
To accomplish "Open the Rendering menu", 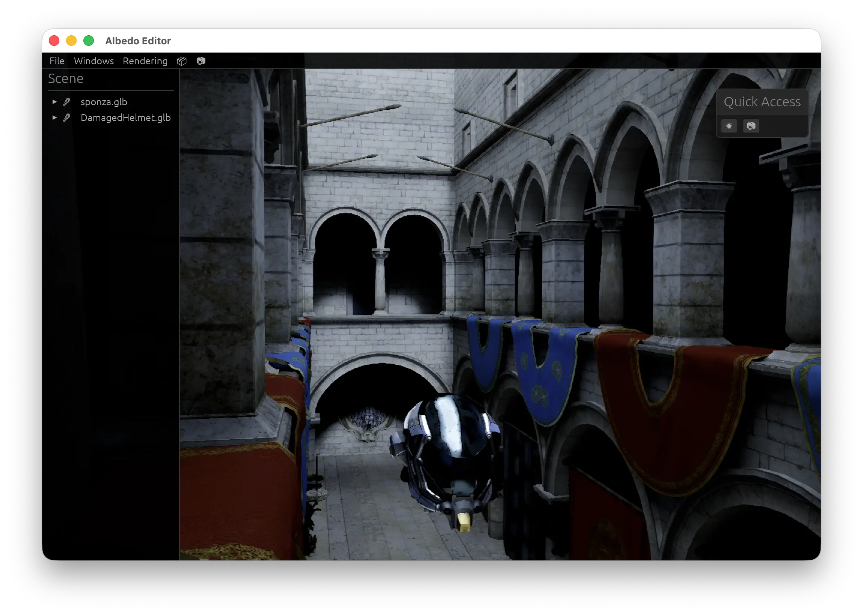I will tap(145, 61).
